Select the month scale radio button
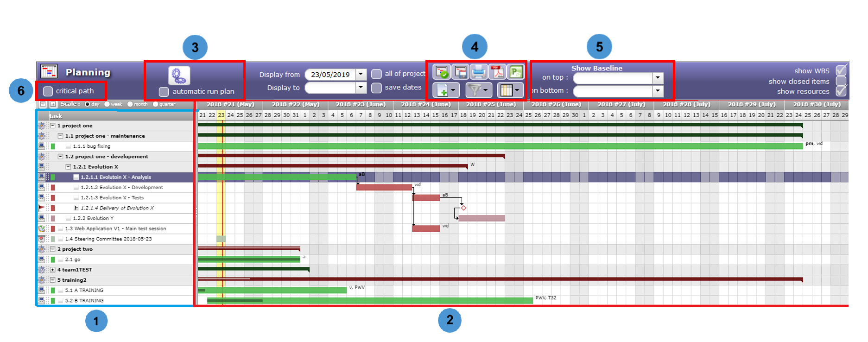The height and width of the screenshot is (342, 868). click(x=130, y=104)
